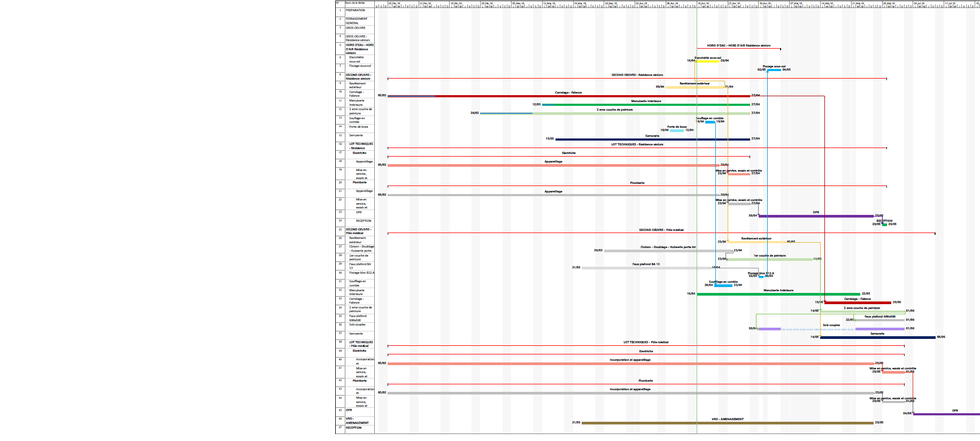The height and width of the screenshot is (441, 980).
Task: Select row 15 Serrurerie
Action: point(355,137)
